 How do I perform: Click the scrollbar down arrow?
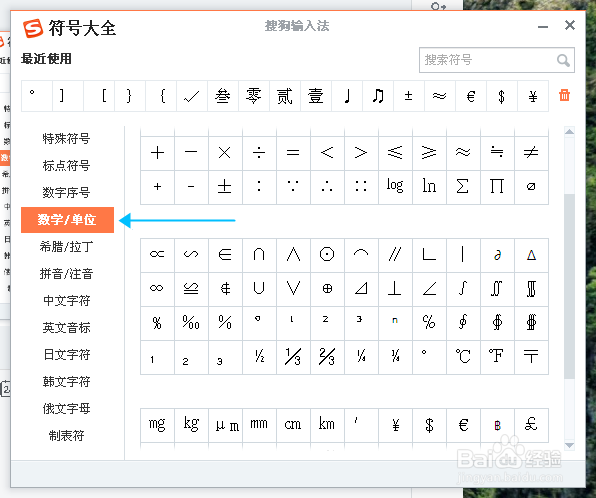[x=569, y=445]
